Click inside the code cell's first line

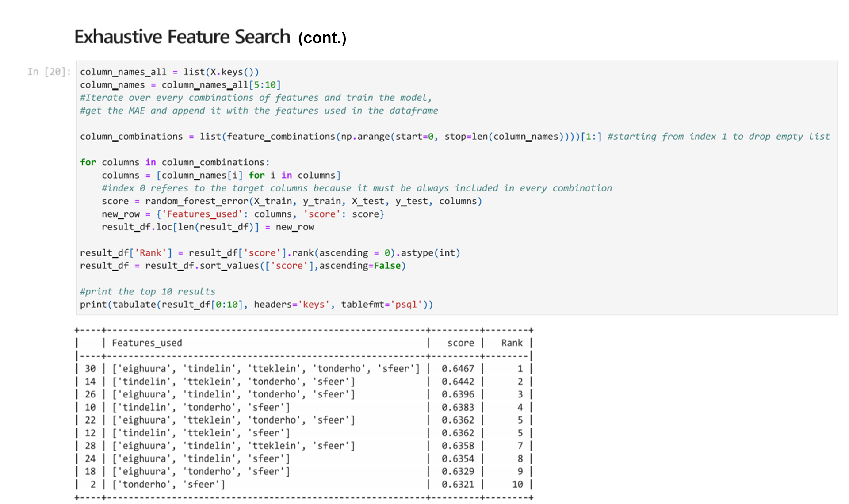(169, 72)
